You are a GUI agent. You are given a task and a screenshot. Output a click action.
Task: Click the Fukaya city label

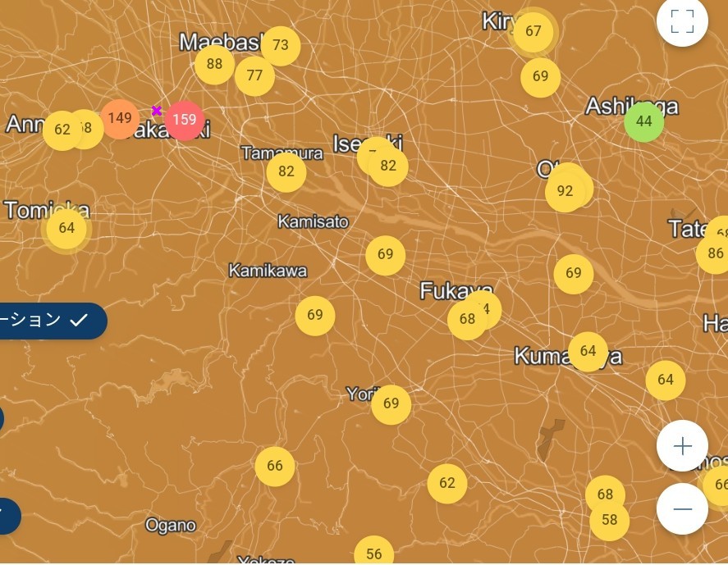click(455, 291)
